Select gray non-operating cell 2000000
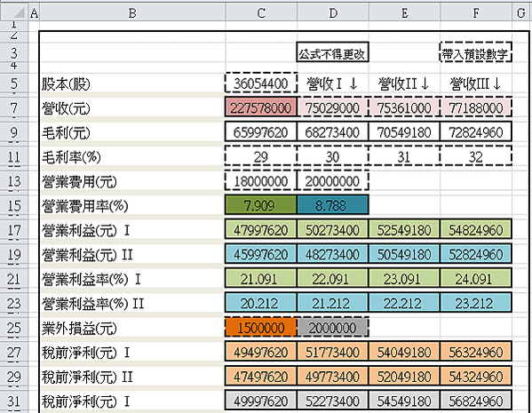 (332, 328)
